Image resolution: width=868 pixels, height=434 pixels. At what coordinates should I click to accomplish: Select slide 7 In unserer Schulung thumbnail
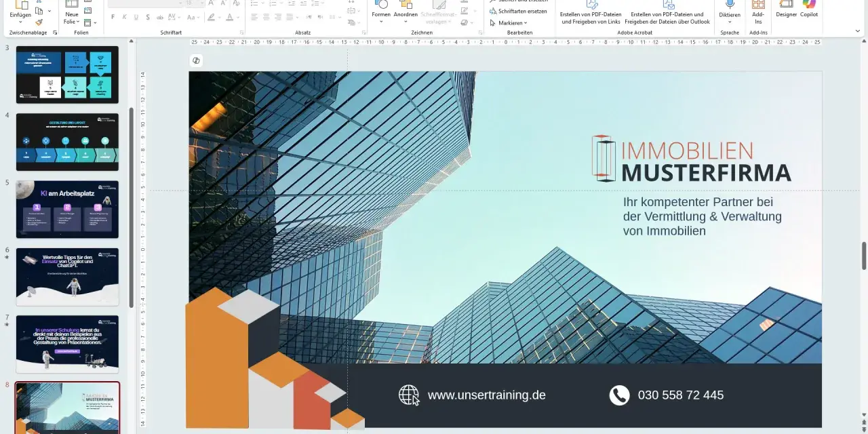67,344
